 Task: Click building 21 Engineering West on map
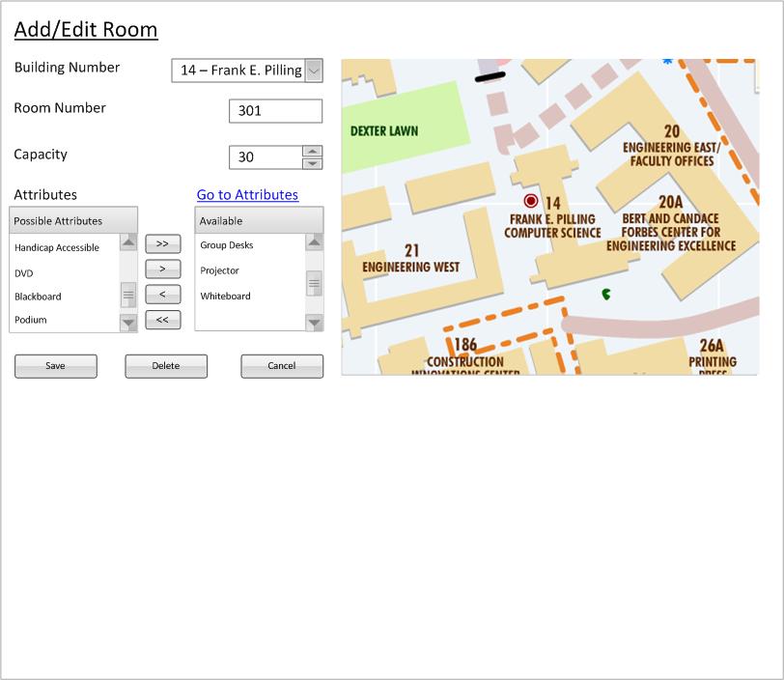[411, 259]
